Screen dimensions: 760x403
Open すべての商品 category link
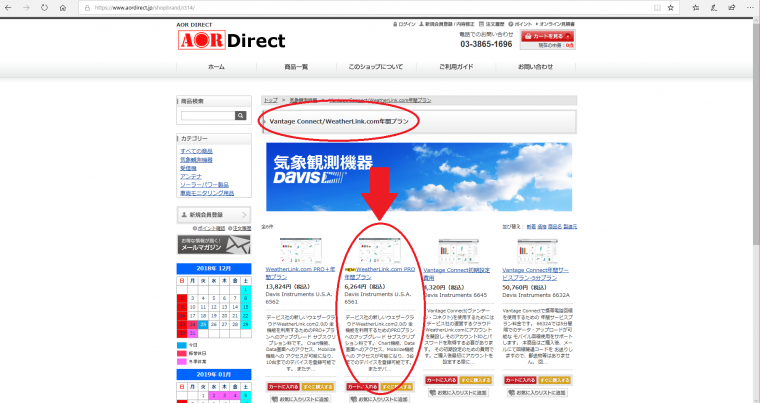coord(196,151)
